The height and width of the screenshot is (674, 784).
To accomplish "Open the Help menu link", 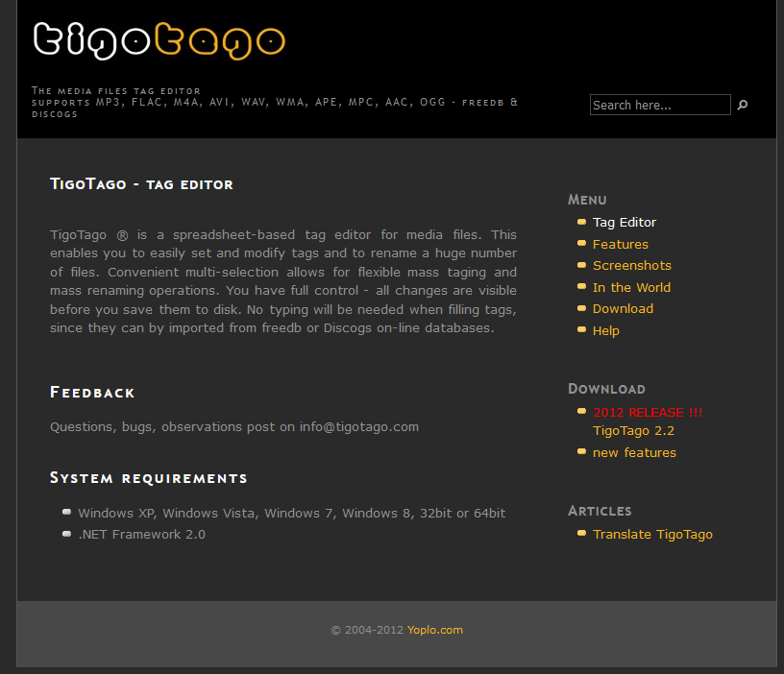I will 605,331.
